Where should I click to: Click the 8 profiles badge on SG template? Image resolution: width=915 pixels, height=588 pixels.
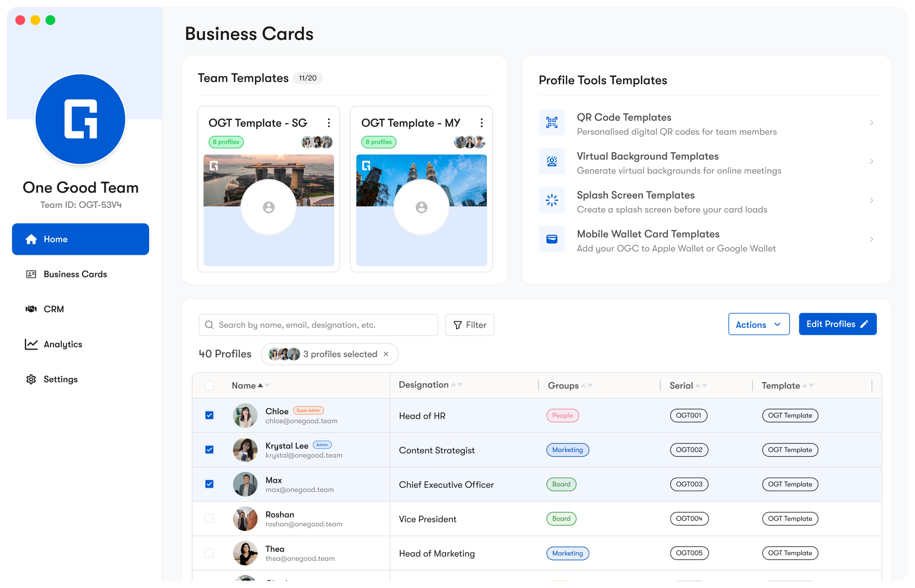pyautogui.click(x=226, y=142)
